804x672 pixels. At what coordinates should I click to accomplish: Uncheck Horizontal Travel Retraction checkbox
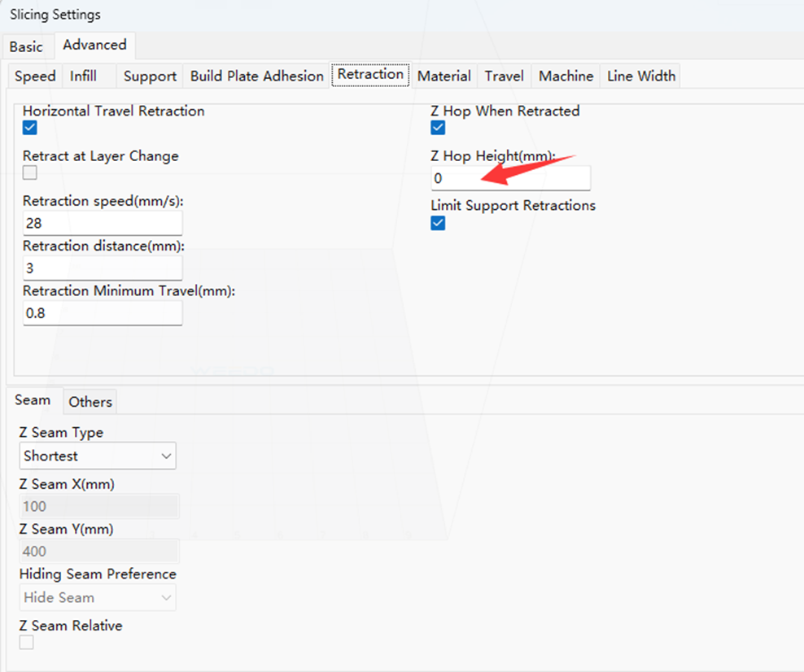(x=30, y=128)
